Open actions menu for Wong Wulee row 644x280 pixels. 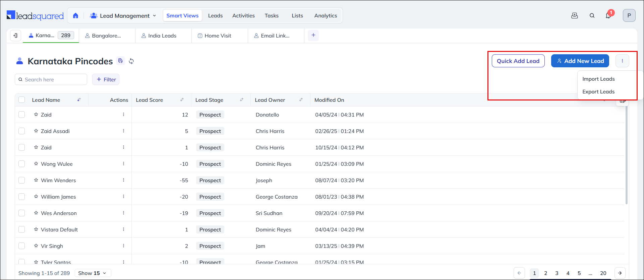pos(124,164)
